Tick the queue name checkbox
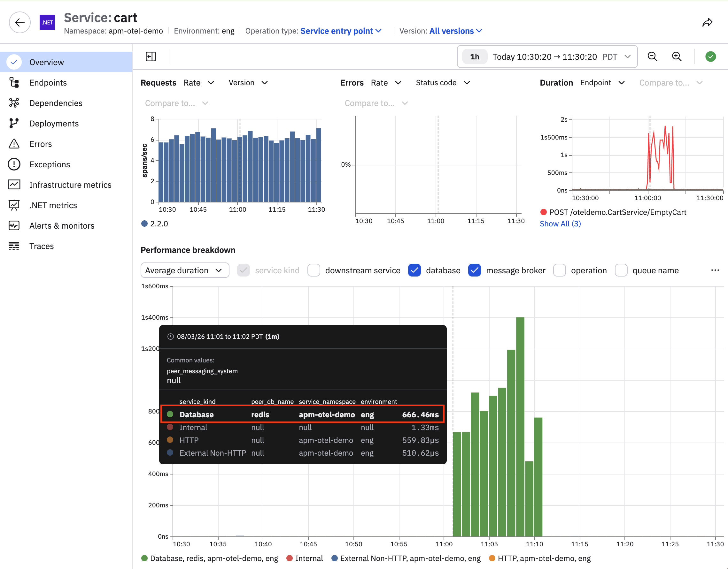This screenshot has height=569, width=728. [x=621, y=270]
